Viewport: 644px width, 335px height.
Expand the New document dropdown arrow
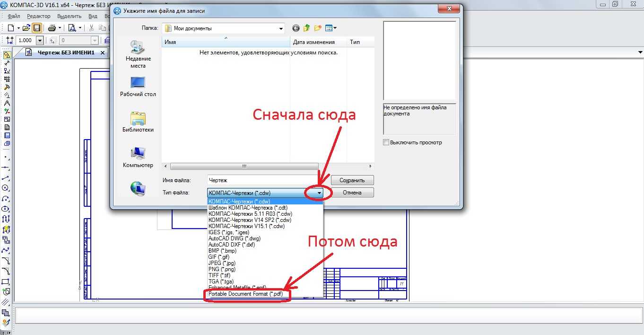(18, 28)
